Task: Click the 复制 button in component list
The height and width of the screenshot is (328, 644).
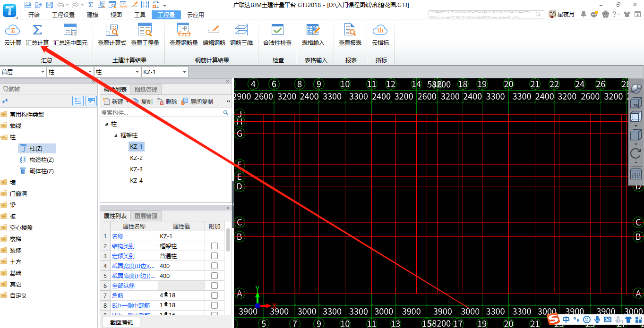Action: [143, 101]
